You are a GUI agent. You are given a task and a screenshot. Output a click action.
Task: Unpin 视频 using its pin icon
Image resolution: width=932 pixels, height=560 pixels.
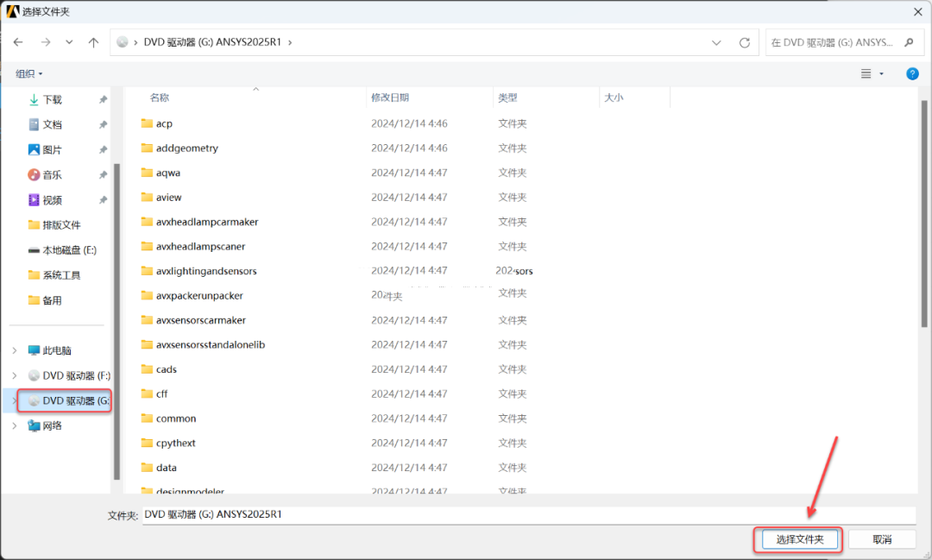(x=103, y=200)
